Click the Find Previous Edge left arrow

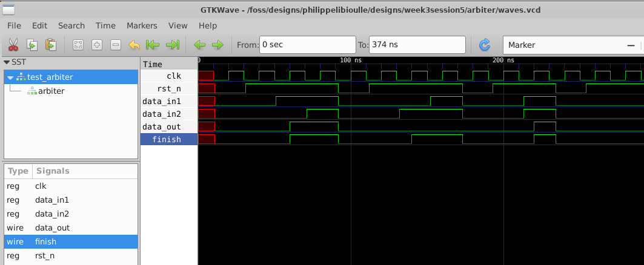(x=199, y=45)
